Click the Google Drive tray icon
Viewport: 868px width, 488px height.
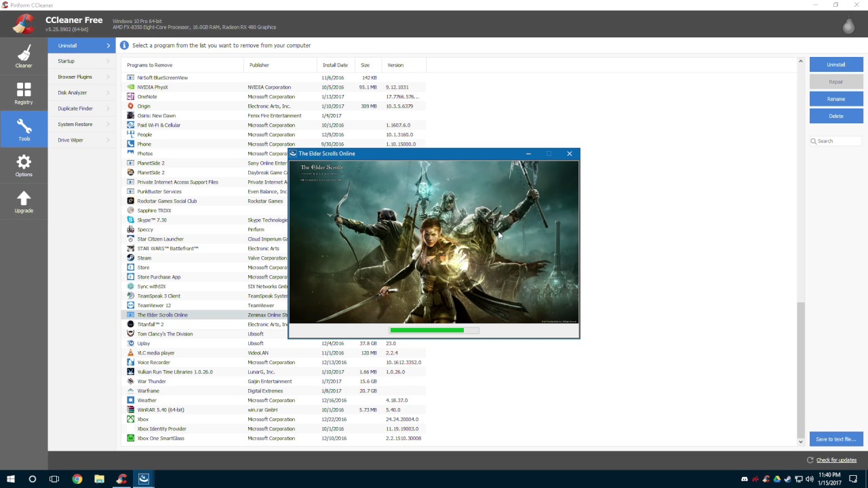point(777,479)
